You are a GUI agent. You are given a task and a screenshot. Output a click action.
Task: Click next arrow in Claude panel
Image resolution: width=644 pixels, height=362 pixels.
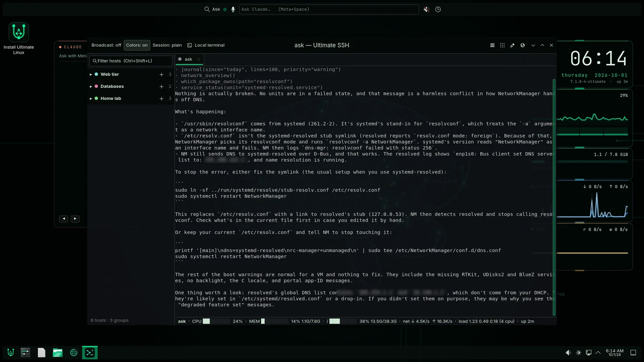coord(75,219)
